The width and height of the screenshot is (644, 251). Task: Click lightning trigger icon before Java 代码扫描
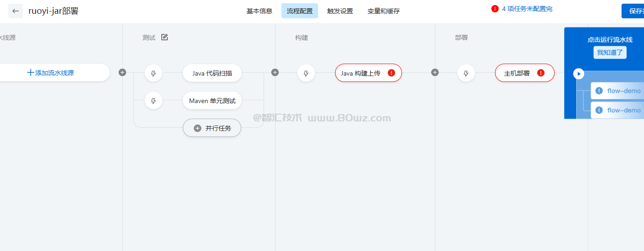click(x=154, y=73)
